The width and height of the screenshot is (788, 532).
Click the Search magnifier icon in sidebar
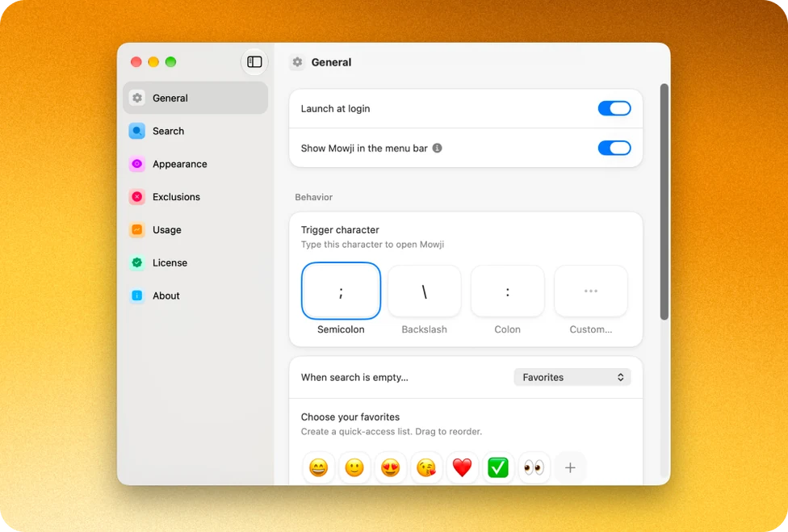[x=136, y=131]
